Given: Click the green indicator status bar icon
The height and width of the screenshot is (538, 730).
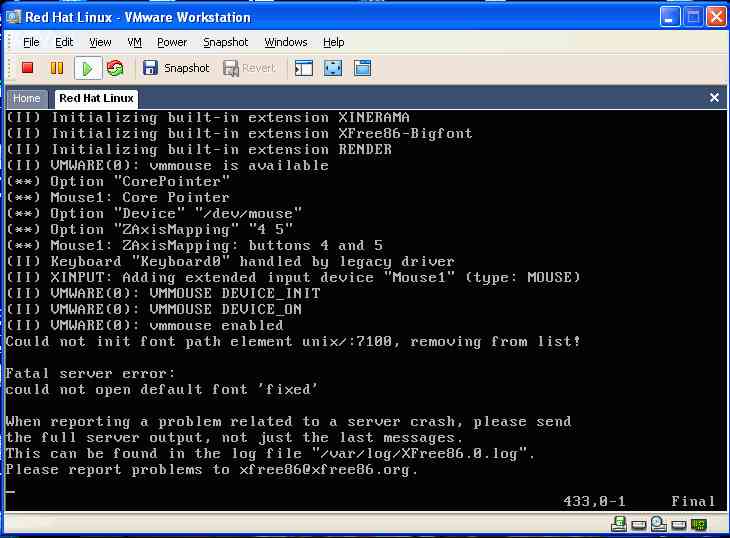Looking at the screenshot, I should click(699, 525).
